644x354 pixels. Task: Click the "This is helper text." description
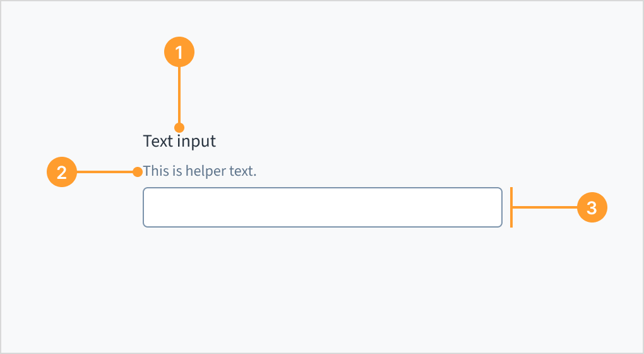pos(200,171)
